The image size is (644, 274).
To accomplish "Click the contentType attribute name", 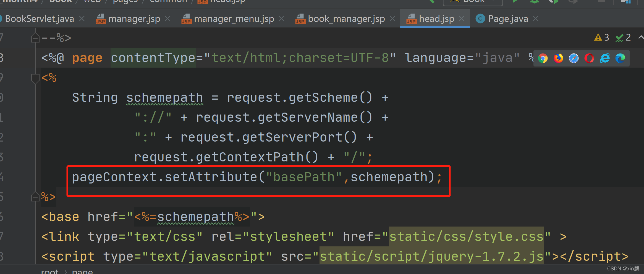I will tap(153, 58).
